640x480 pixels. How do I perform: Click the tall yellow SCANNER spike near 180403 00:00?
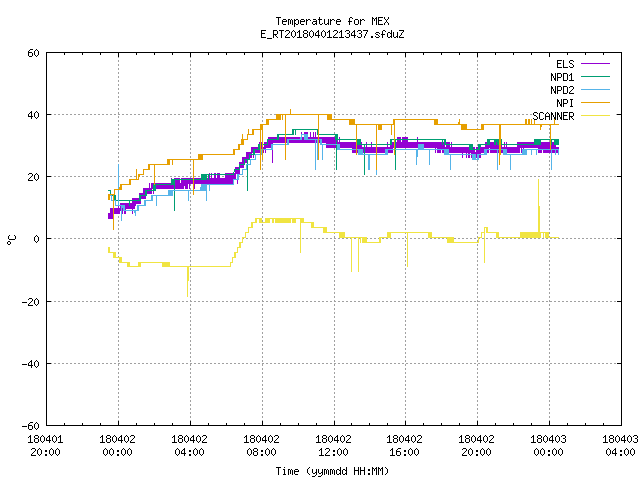coord(538,206)
